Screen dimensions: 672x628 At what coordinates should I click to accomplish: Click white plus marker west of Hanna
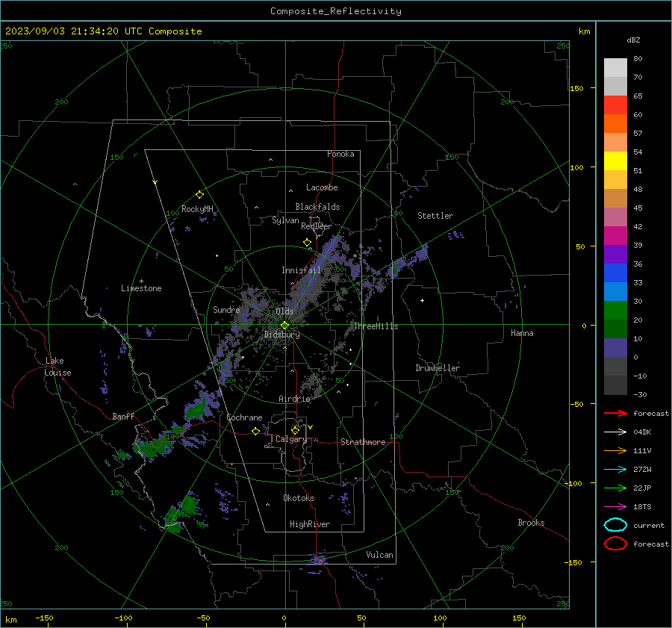(422, 300)
